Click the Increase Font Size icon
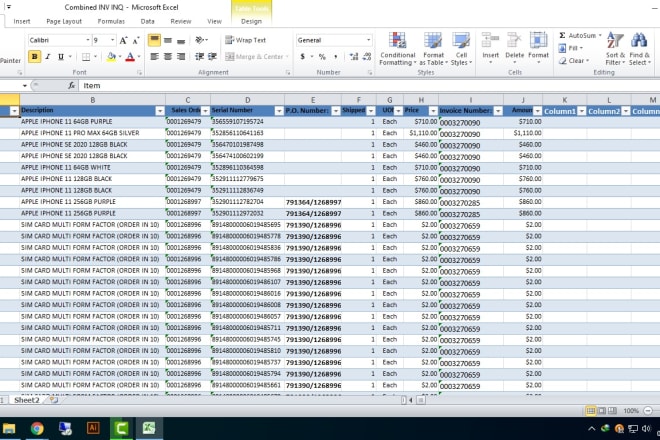The height and width of the screenshot is (440, 660). point(123,40)
